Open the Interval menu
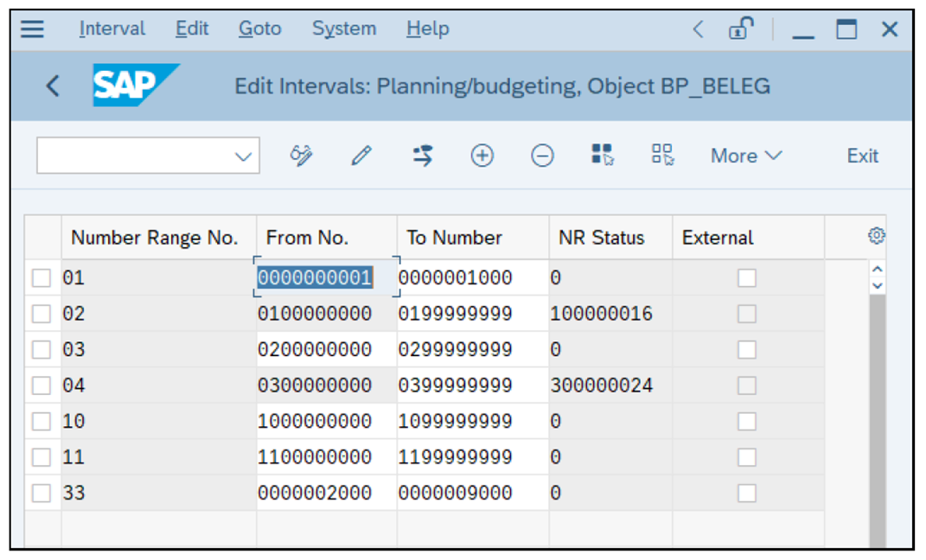Viewport: 926px width, 560px height. (x=112, y=28)
